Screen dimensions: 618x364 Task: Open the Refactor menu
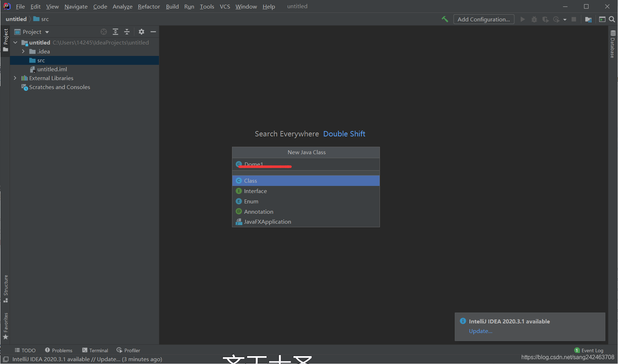(x=149, y=6)
